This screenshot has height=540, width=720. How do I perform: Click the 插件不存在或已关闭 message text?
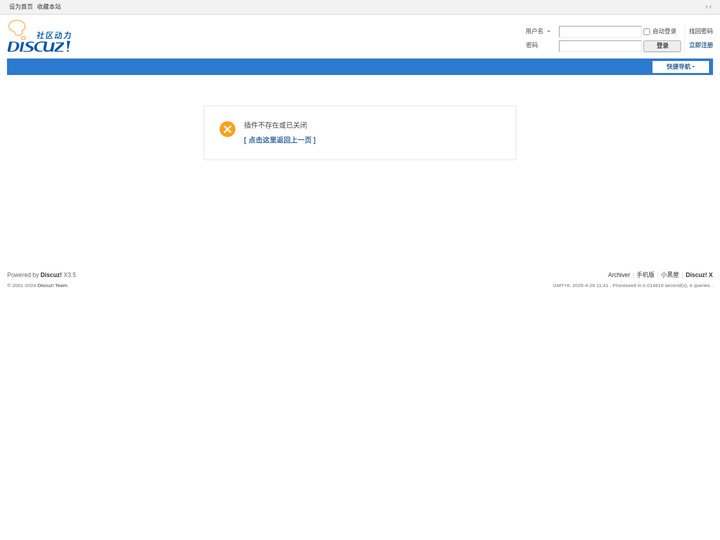coord(276,125)
